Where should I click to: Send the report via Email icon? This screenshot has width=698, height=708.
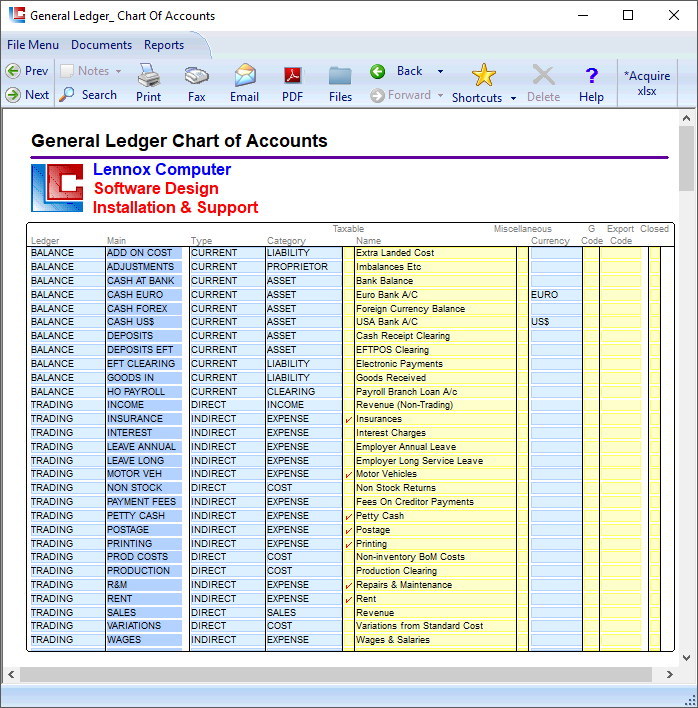(244, 76)
